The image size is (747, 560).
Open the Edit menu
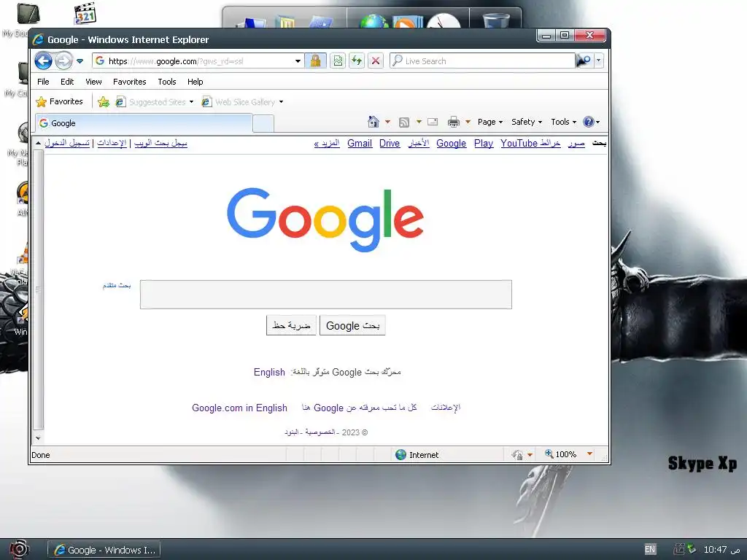click(66, 82)
